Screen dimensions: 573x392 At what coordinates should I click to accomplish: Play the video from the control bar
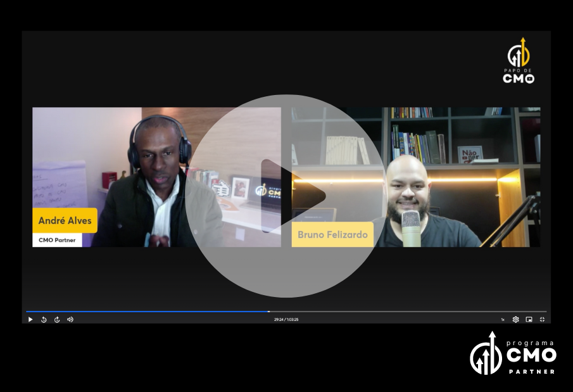pos(30,320)
